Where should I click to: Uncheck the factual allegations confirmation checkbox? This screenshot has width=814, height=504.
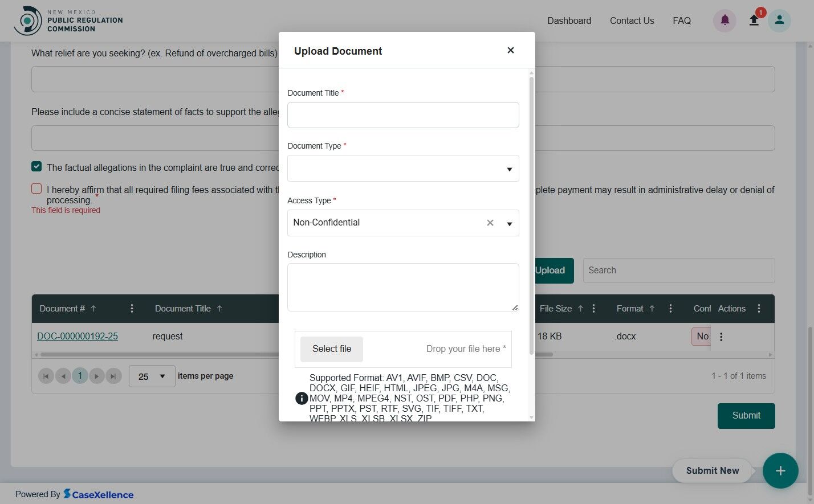tap(36, 166)
